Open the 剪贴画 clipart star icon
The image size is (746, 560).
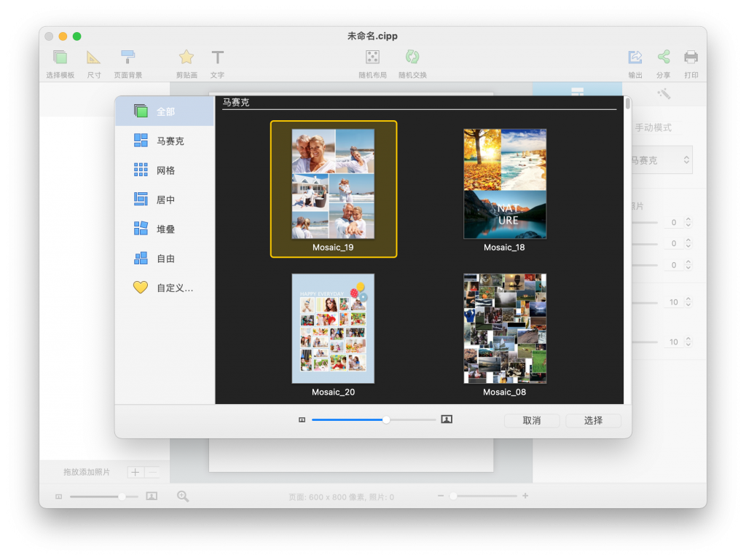186,58
